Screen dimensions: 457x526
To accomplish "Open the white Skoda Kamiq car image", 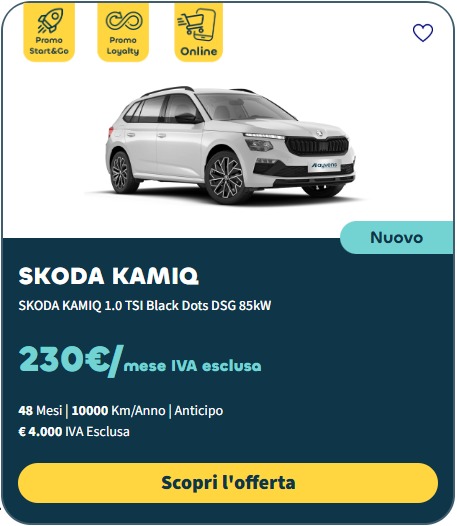I will [230, 145].
